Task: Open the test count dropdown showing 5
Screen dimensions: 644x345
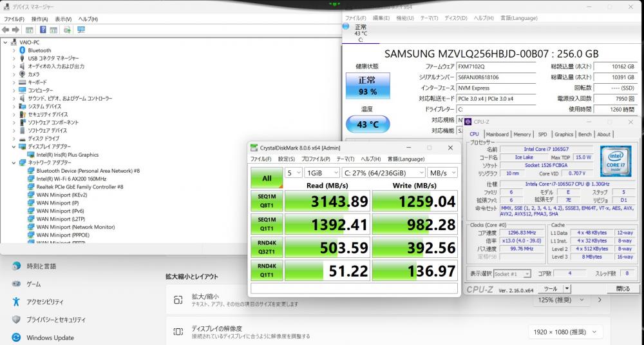Action: [293, 173]
